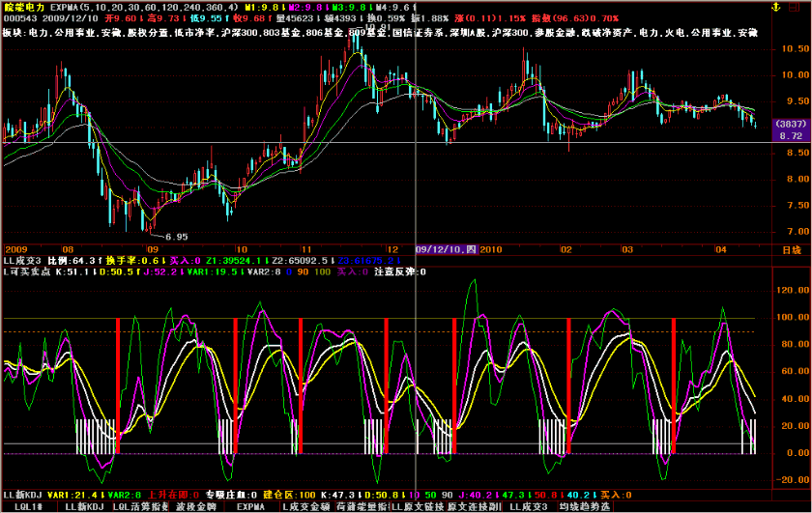Click the 皖能电力 stock name
The height and width of the screenshot is (513, 812).
(x=23, y=7)
